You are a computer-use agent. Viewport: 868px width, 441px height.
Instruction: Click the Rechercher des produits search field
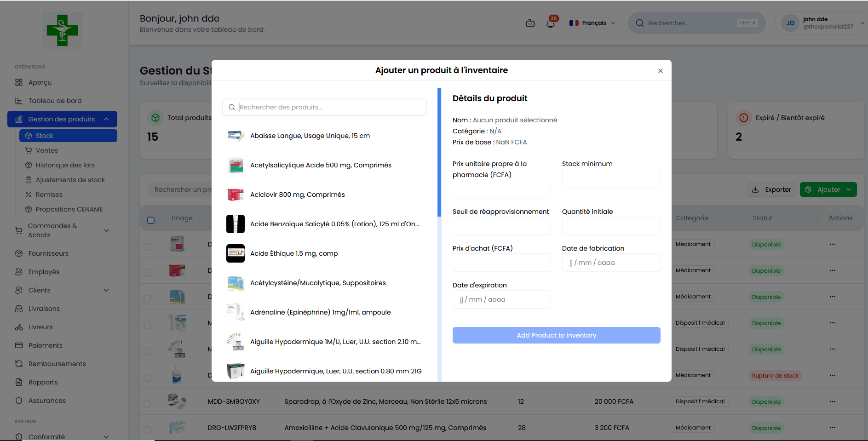point(324,107)
